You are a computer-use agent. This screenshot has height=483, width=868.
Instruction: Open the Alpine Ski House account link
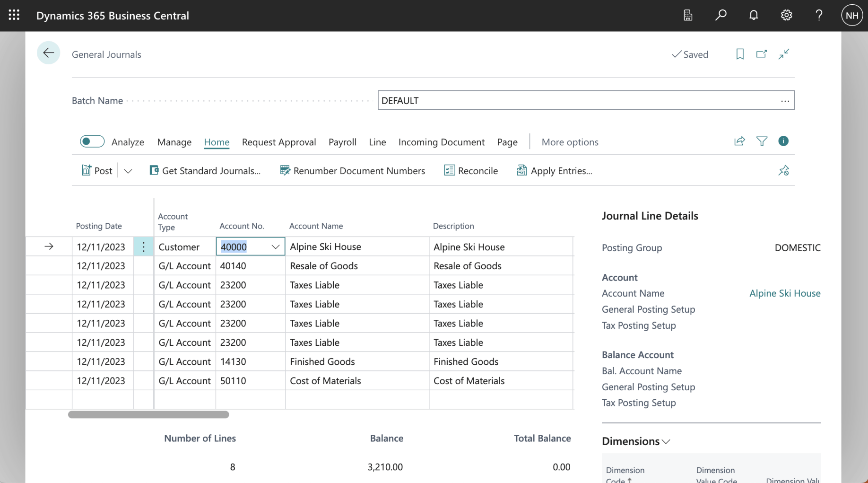tap(784, 293)
